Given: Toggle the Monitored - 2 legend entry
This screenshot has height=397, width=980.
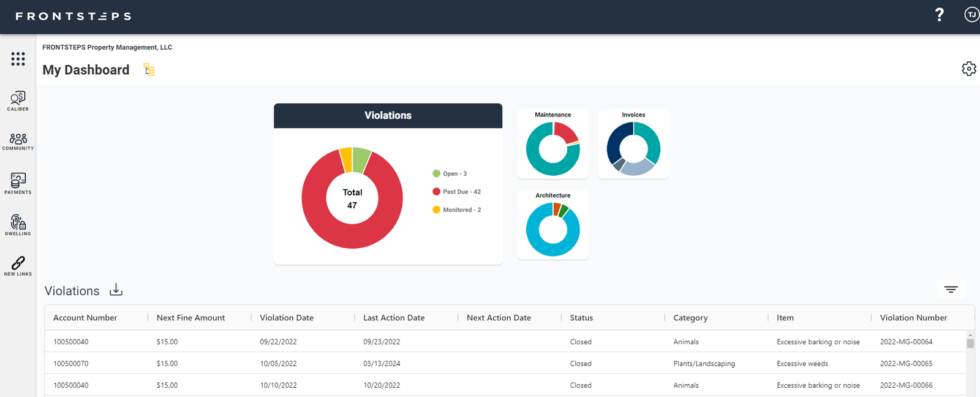Looking at the screenshot, I should [456, 210].
